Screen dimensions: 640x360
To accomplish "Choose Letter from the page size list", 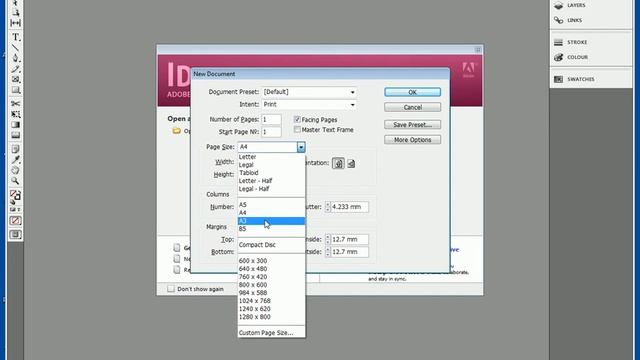I will tap(271, 157).
